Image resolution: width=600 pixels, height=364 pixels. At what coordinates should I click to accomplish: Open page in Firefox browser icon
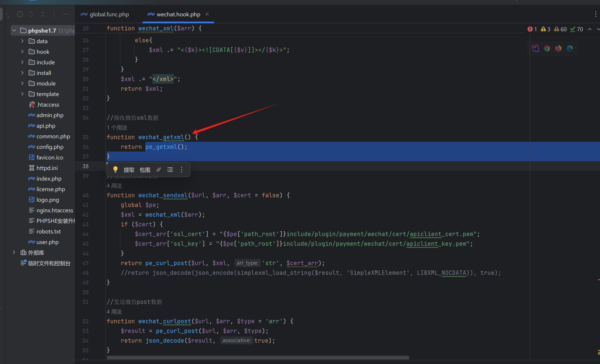(x=558, y=49)
